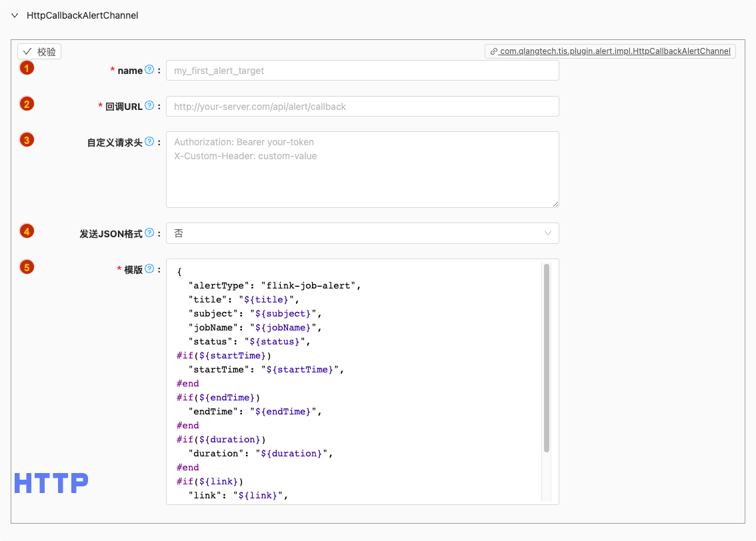
Task: Click help icon beside 发送JSON格式 label
Action: (149, 233)
